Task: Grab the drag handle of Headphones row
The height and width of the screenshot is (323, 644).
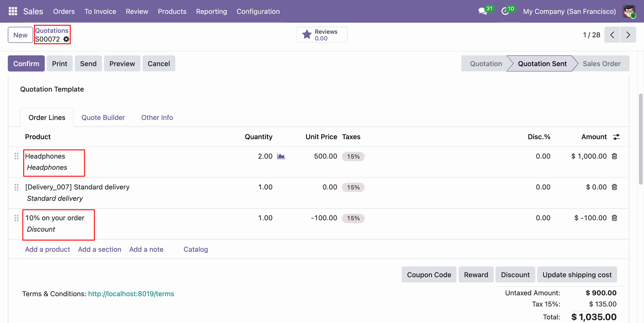Action: click(16, 156)
